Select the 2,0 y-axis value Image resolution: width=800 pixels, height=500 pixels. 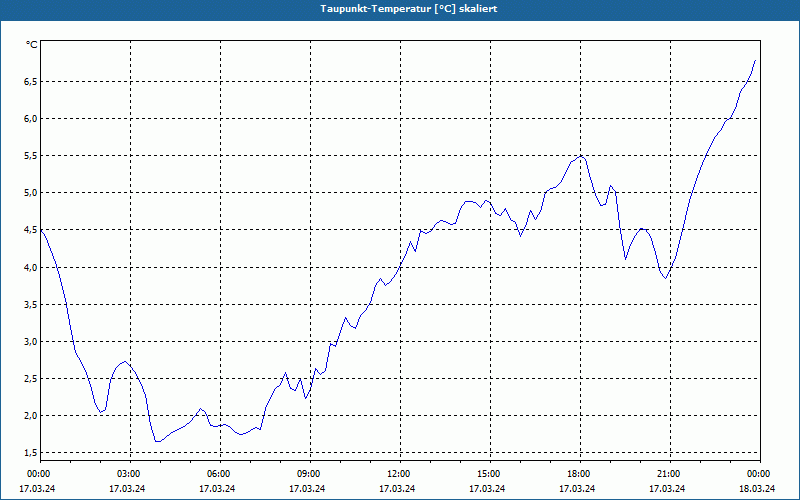31,416
